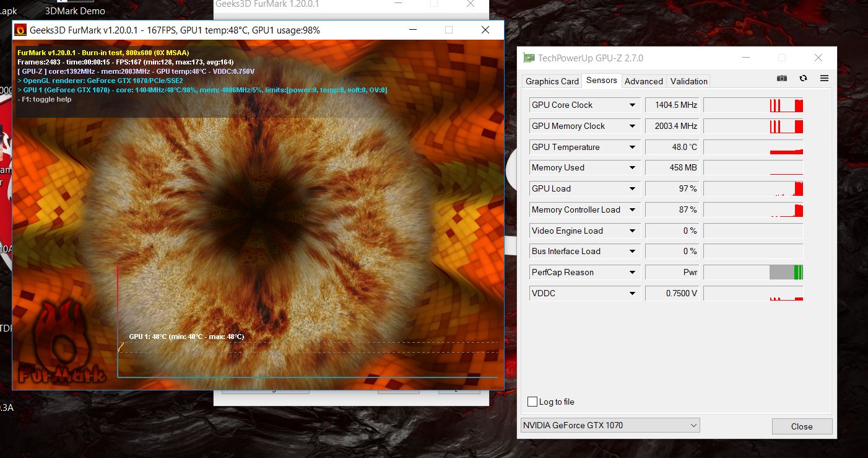Image resolution: width=868 pixels, height=458 pixels.
Task: Open GPU Core Clock sensor dropdown
Action: tap(632, 105)
